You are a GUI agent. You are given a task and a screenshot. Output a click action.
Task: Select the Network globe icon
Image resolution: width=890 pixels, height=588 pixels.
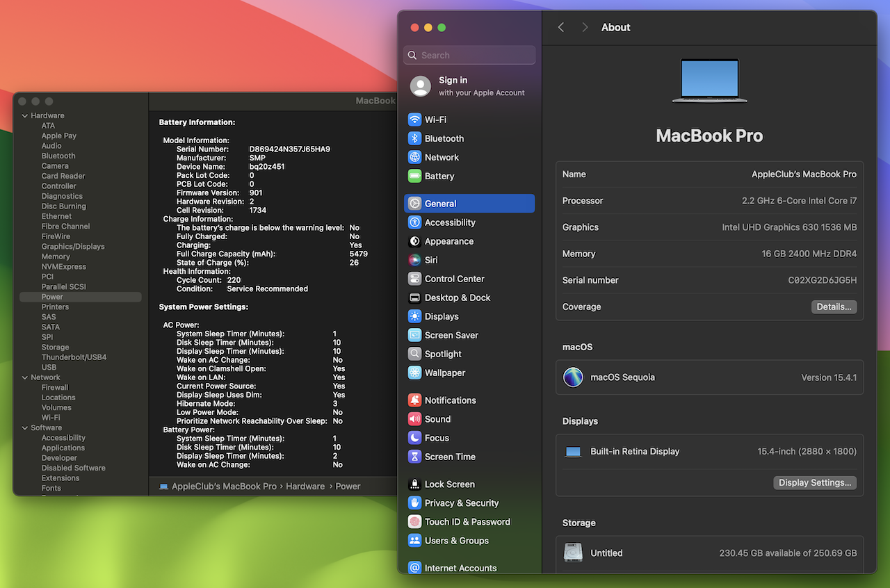(414, 157)
